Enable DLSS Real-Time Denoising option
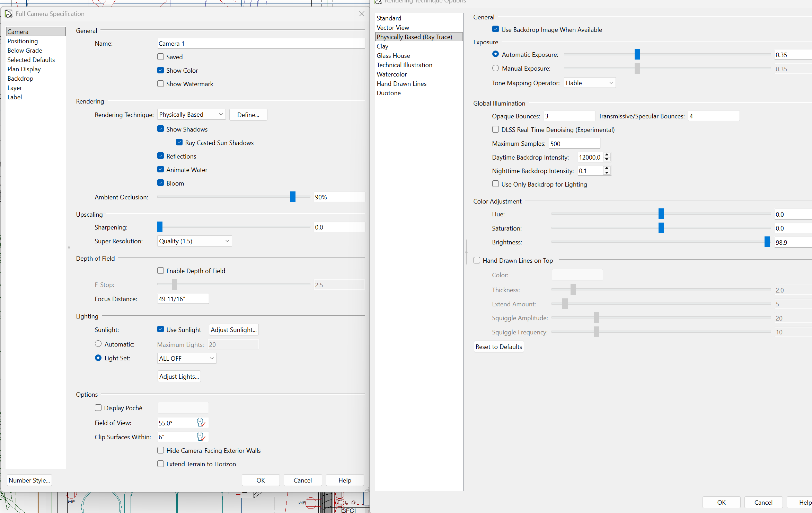 click(496, 129)
